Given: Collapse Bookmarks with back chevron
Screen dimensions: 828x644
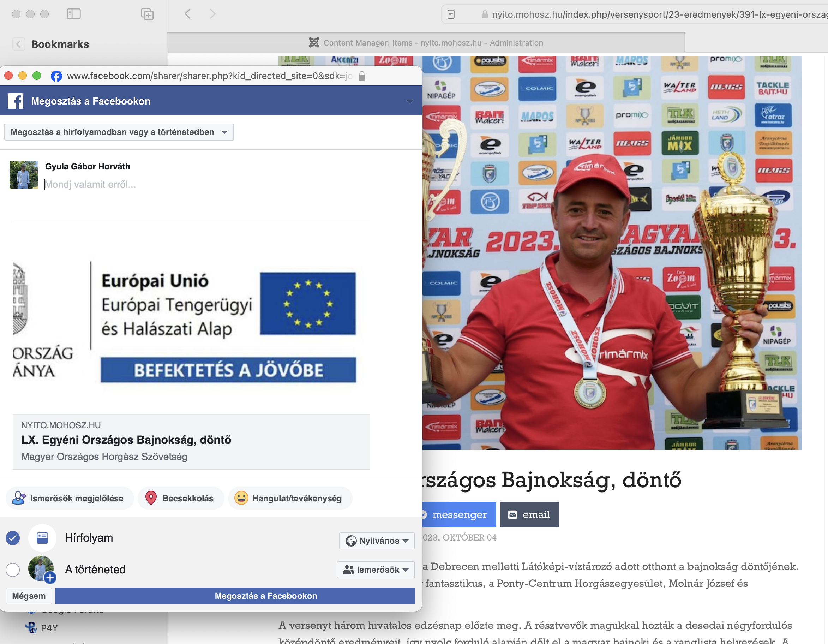Looking at the screenshot, I should click(18, 44).
